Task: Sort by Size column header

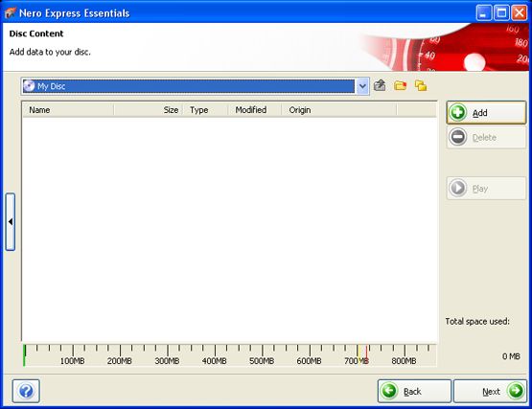Action: click(149, 110)
